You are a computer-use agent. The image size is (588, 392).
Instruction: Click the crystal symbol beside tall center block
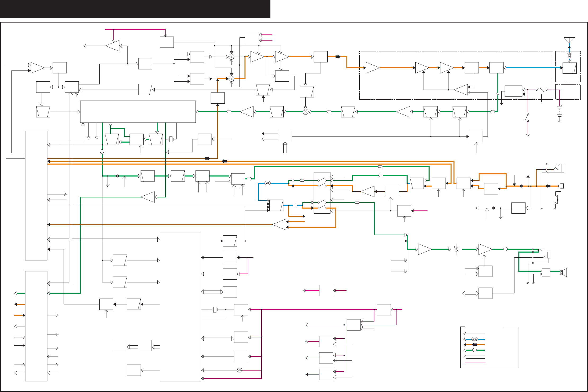click(215, 310)
